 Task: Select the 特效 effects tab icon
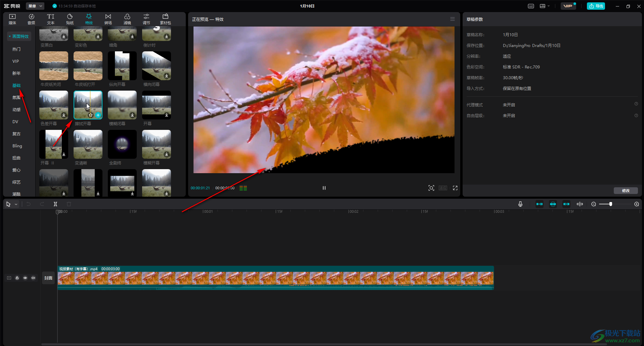coord(89,19)
